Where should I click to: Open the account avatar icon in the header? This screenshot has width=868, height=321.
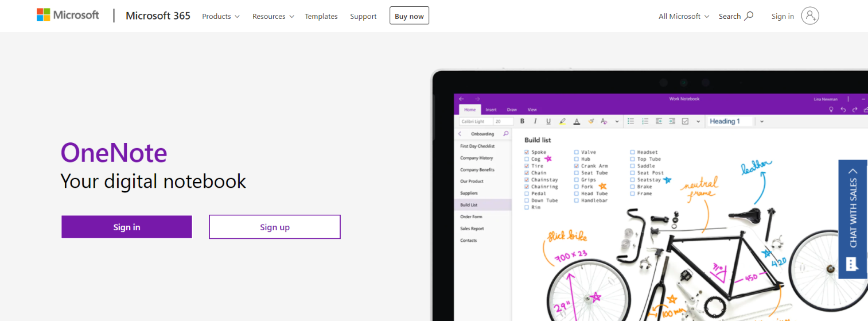(810, 16)
